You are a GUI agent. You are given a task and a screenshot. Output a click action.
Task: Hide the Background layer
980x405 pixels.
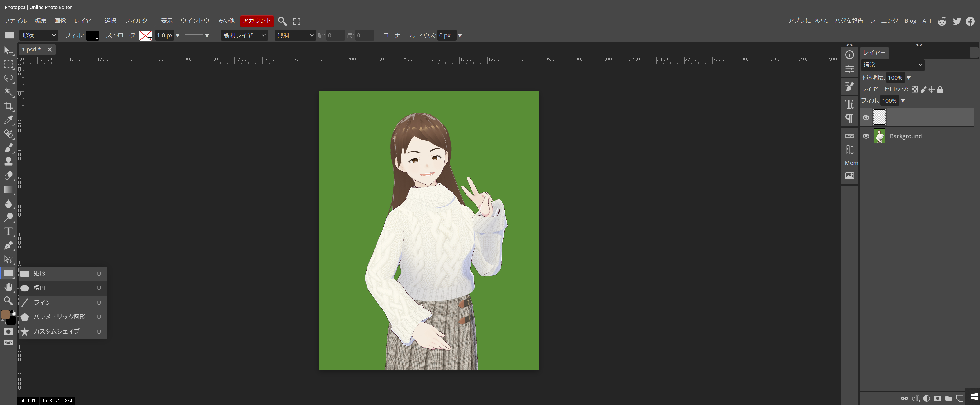(x=866, y=136)
